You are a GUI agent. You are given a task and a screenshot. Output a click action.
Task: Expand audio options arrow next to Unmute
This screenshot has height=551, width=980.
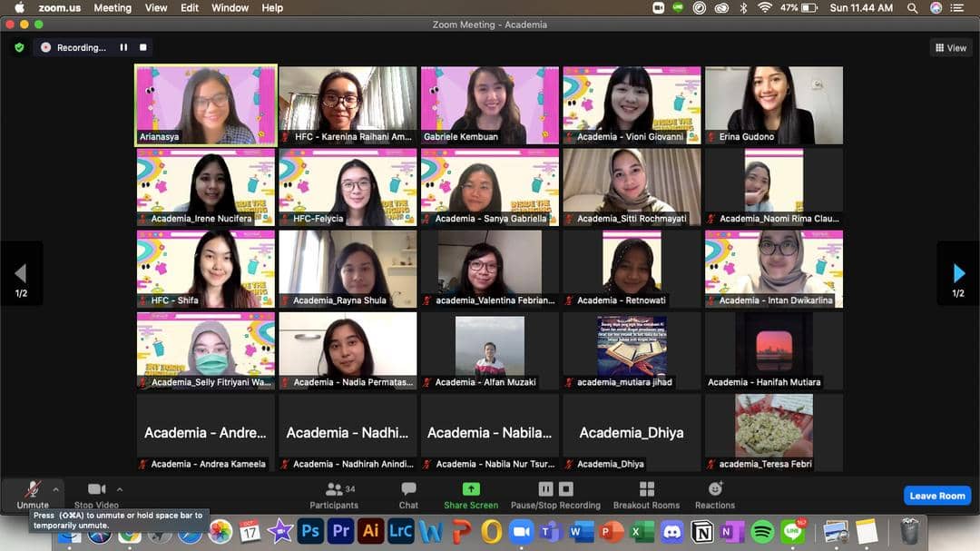click(55, 489)
